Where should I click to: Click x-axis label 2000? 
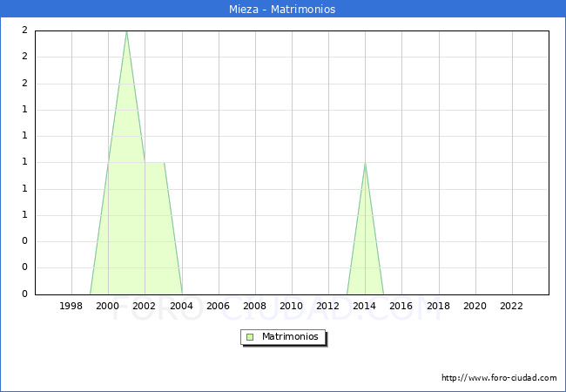click(108, 306)
